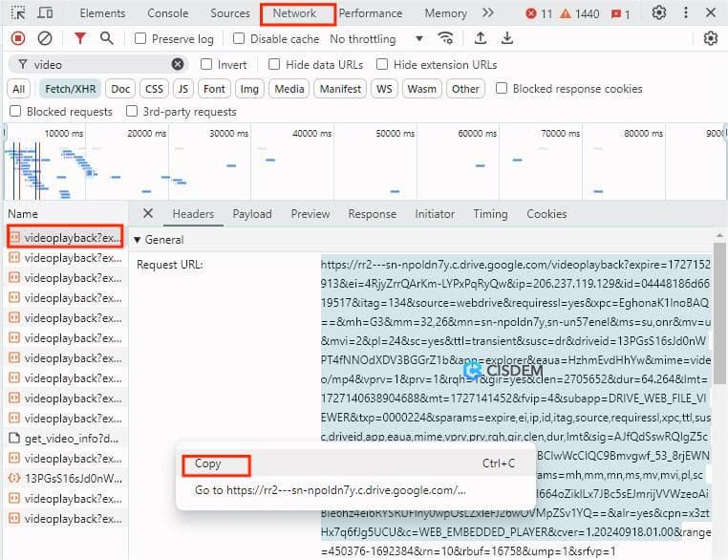The height and width of the screenshot is (560, 728).
Task: Switch to the Memory tab
Action: 446,13
